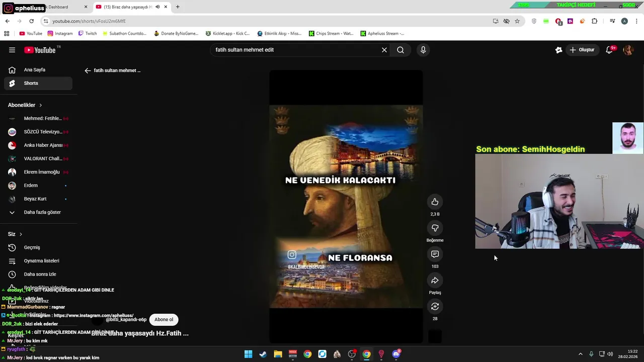Screen dimensions: 644x362
Task: Open Daha sonra izle list
Action: point(38,274)
